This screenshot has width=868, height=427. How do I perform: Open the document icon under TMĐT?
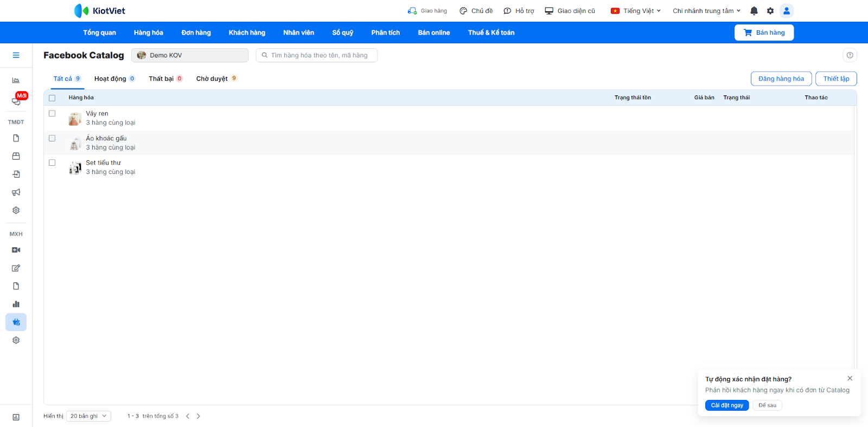click(x=16, y=138)
